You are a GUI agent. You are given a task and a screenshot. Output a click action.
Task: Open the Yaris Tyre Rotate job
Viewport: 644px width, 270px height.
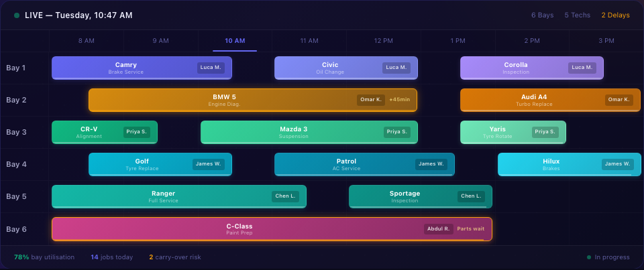(x=513, y=132)
